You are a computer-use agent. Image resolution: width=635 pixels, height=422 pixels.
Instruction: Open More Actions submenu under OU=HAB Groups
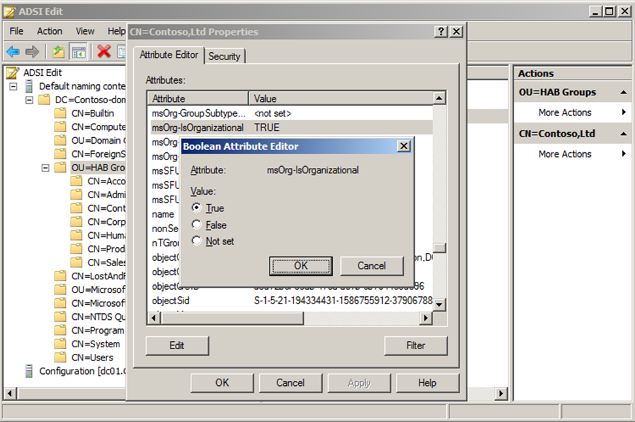(x=565, y=113)
